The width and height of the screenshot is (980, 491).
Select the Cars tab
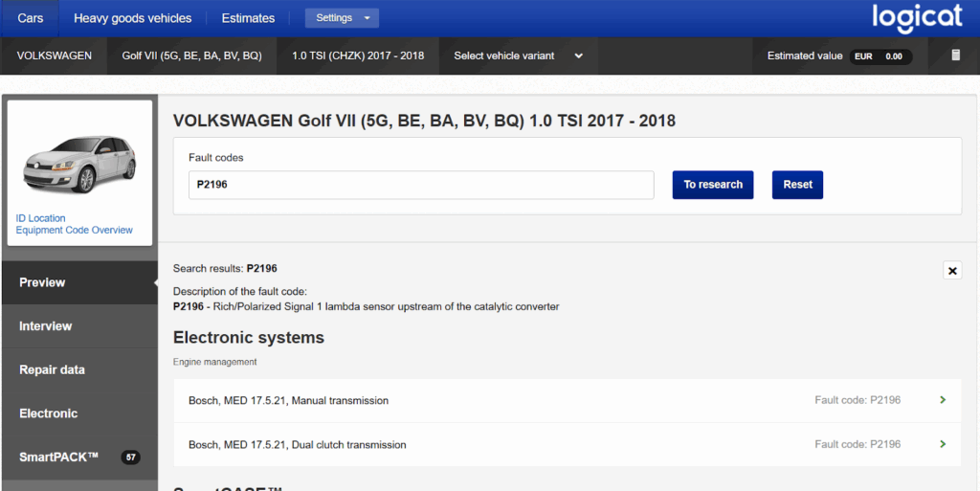[31, 18]
